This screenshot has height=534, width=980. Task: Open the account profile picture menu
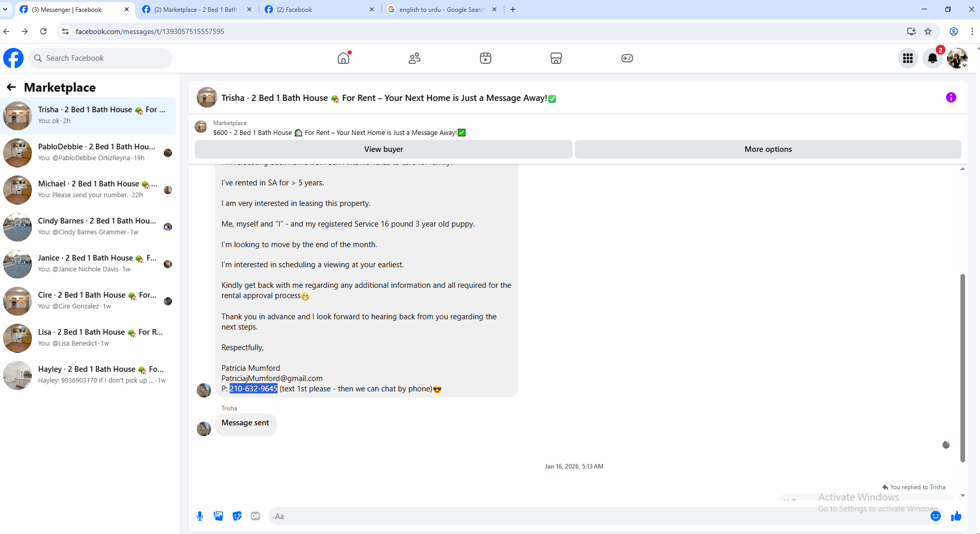click(x=957, y=58)
